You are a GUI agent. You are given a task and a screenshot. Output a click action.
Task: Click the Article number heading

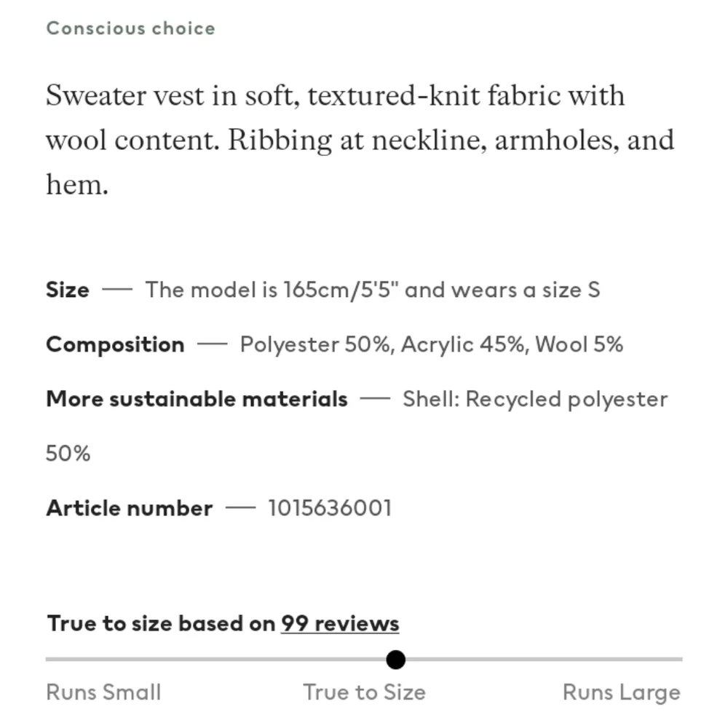point(129,508)
